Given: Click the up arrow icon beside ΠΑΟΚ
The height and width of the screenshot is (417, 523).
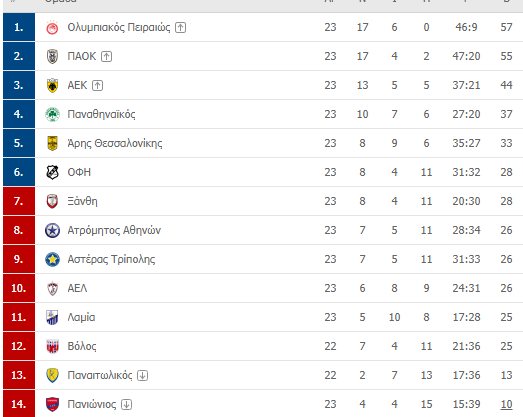Looking at the screenshot, I should (106, 56).
